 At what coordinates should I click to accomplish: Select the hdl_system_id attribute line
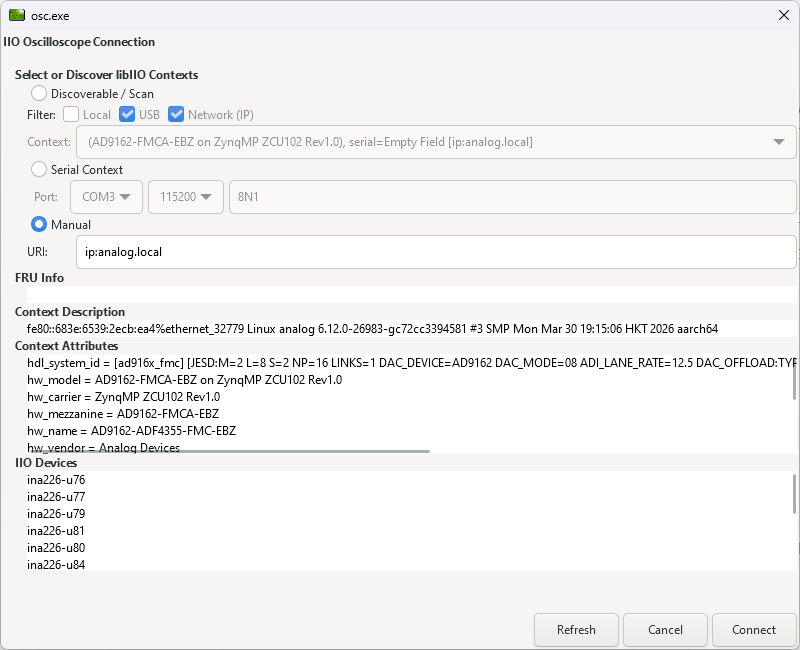click(x=410, y=363)
